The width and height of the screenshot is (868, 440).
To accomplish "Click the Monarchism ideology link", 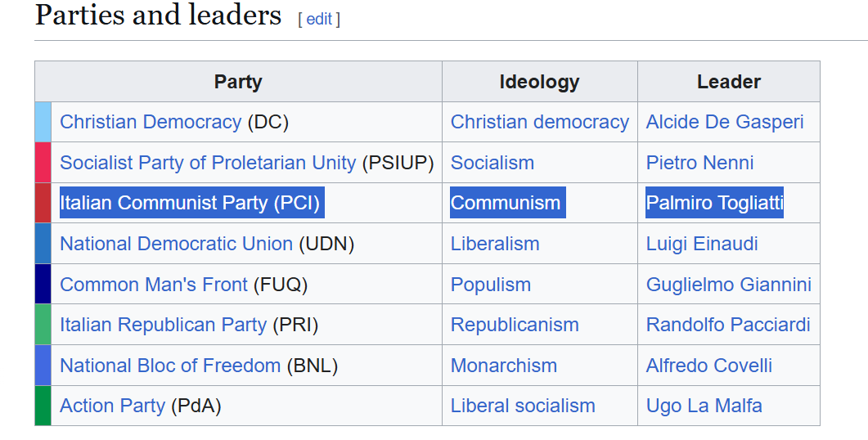I will click(x=504, y=366).
